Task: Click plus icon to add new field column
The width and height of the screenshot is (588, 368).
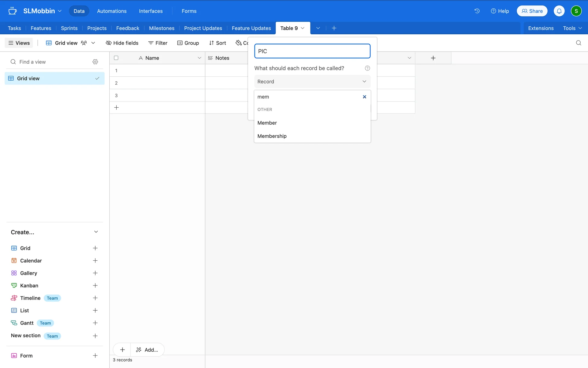Action: tap(433, 58)
